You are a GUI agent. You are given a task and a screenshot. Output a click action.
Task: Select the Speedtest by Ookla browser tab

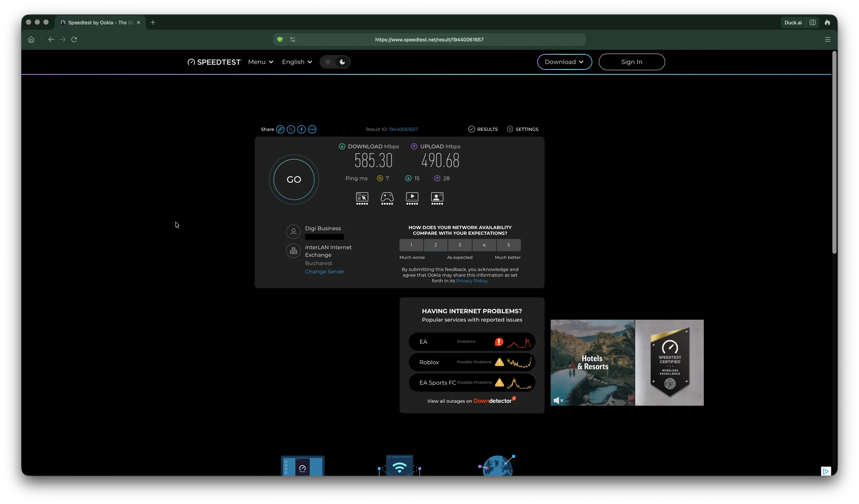point(100,22)
